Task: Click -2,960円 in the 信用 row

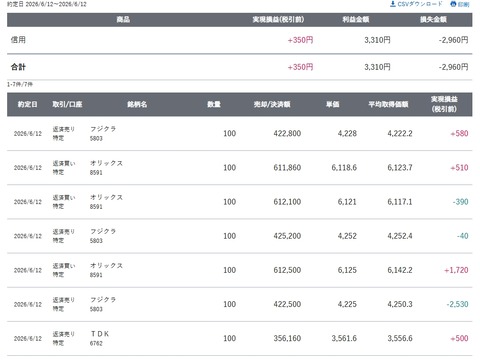Action: coord(453,40)
